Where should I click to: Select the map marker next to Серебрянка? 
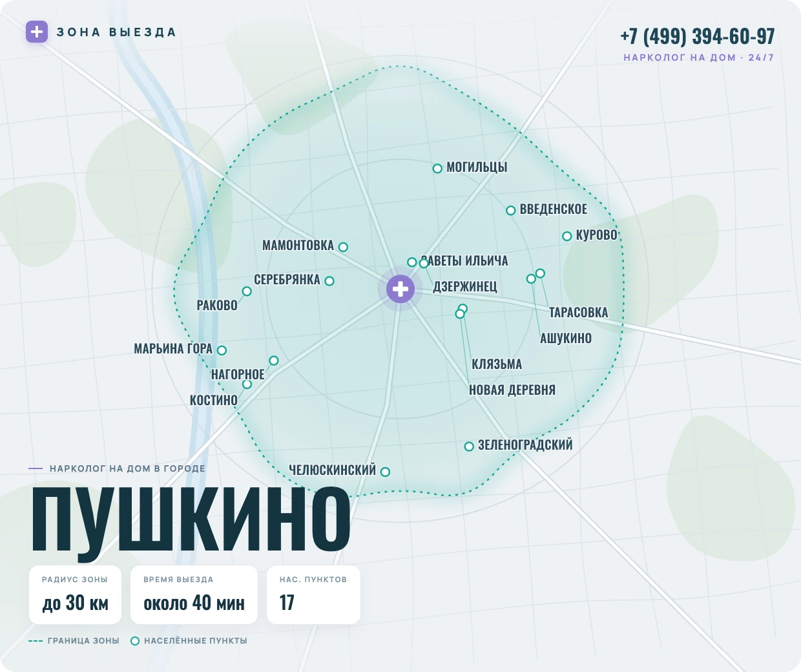[x=329, y=281]
